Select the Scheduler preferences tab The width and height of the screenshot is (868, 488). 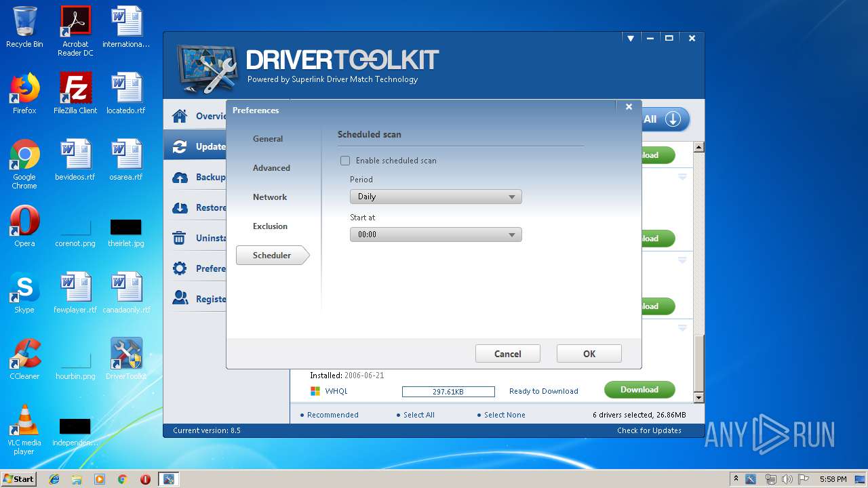(x=272, y=256)
